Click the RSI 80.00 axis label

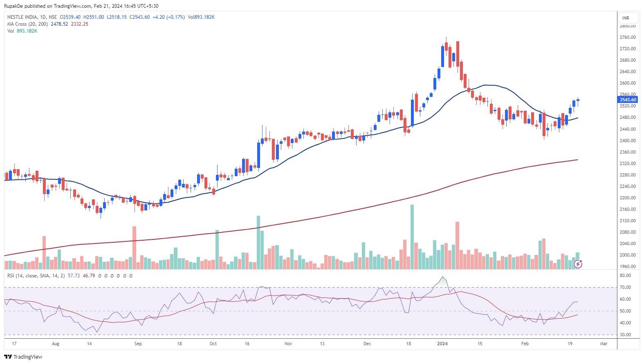[625, 276]
